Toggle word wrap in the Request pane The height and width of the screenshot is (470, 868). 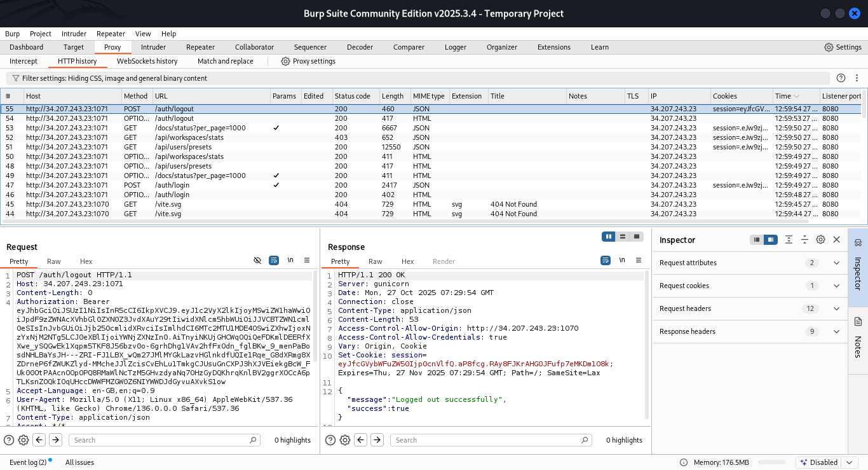tap(274, 261)
